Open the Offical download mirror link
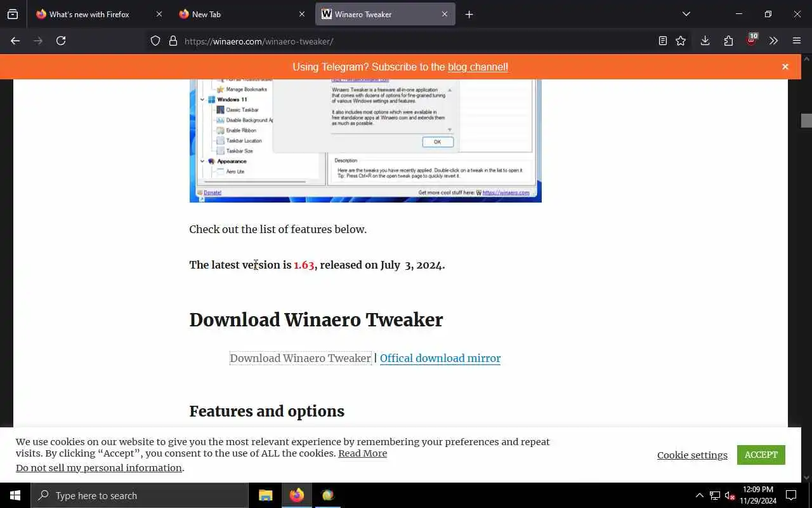Image resolution: width=812 pixels, height=508 pixels. pos(440,358)
